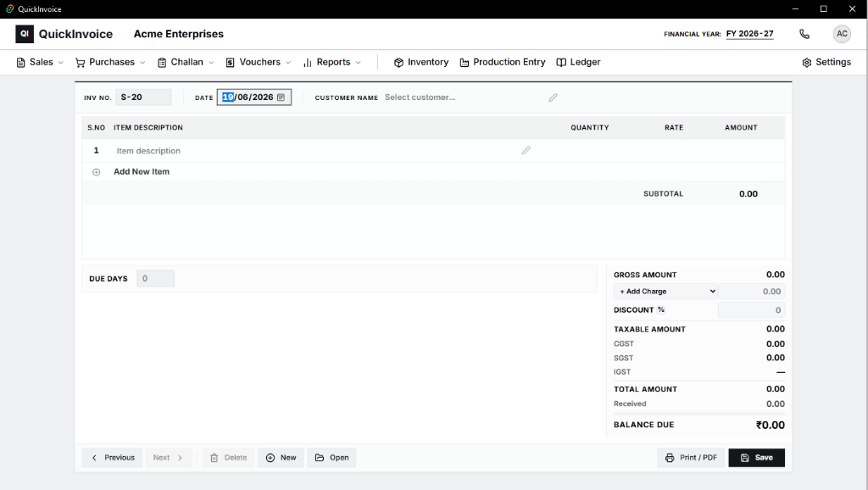868x490 pixels.
Task: Go to the Inventory page
Action: coord(421,63)
